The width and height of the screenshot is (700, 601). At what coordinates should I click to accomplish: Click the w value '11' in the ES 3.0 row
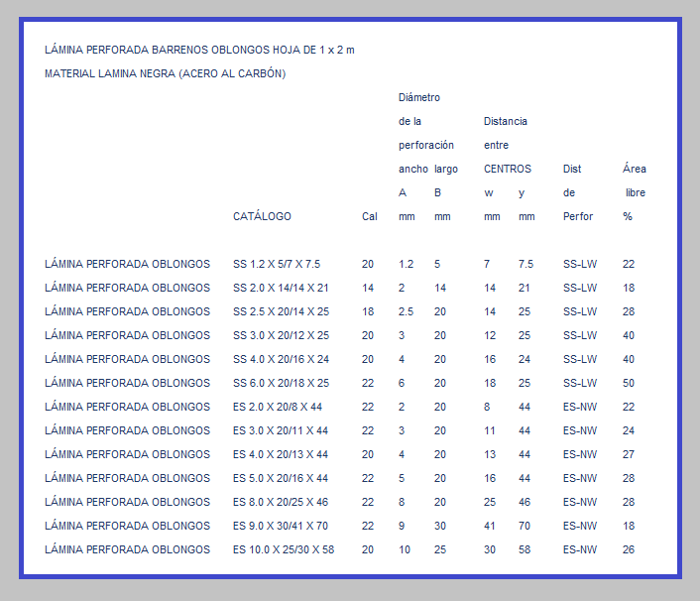490,430
